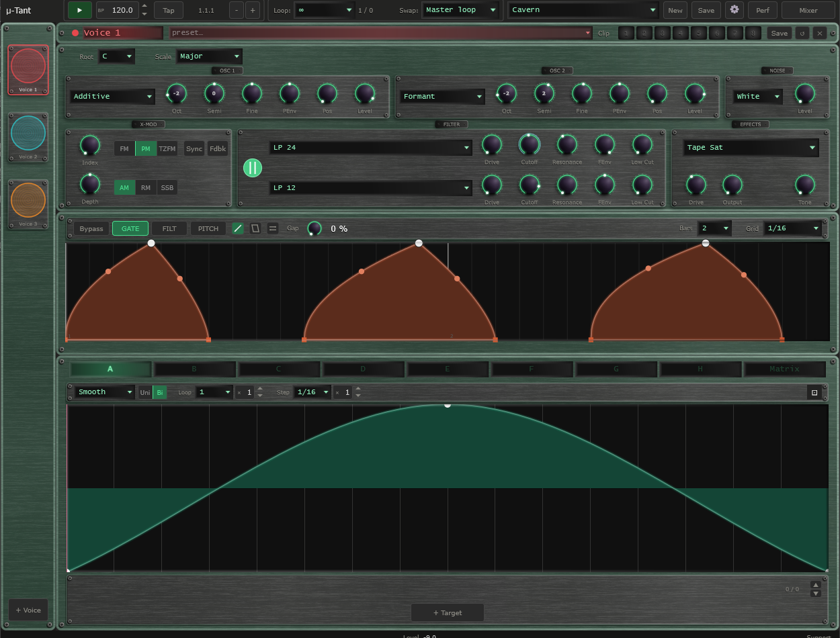Screen dimensions: 840x638
Task: Select modulator tab A
Action: [110, 369]
